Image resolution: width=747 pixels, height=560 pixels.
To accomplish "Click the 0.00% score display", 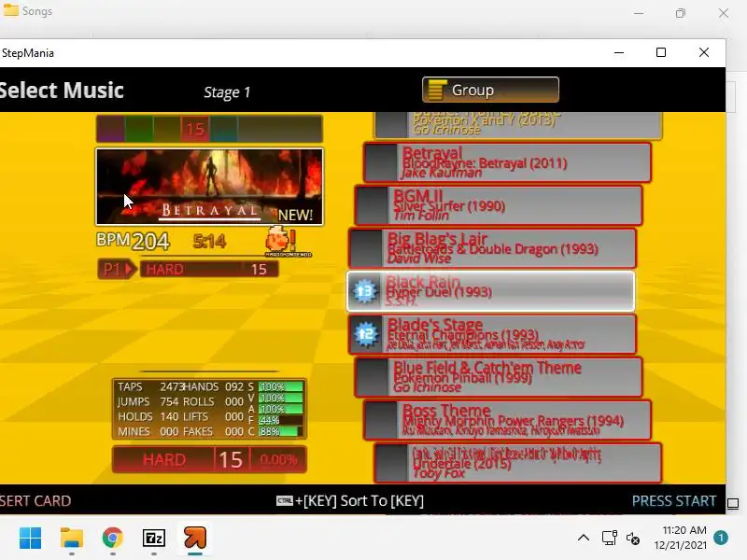I will [278, 459].
